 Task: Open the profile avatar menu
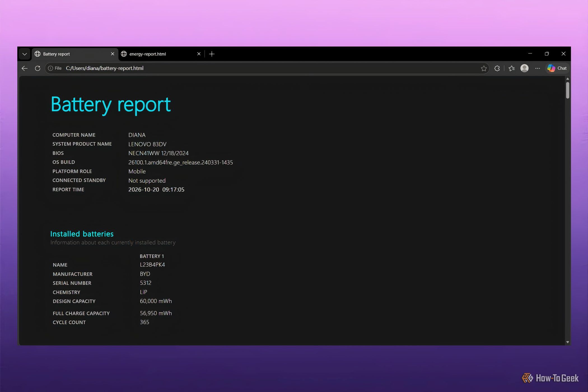coord(524,68)
